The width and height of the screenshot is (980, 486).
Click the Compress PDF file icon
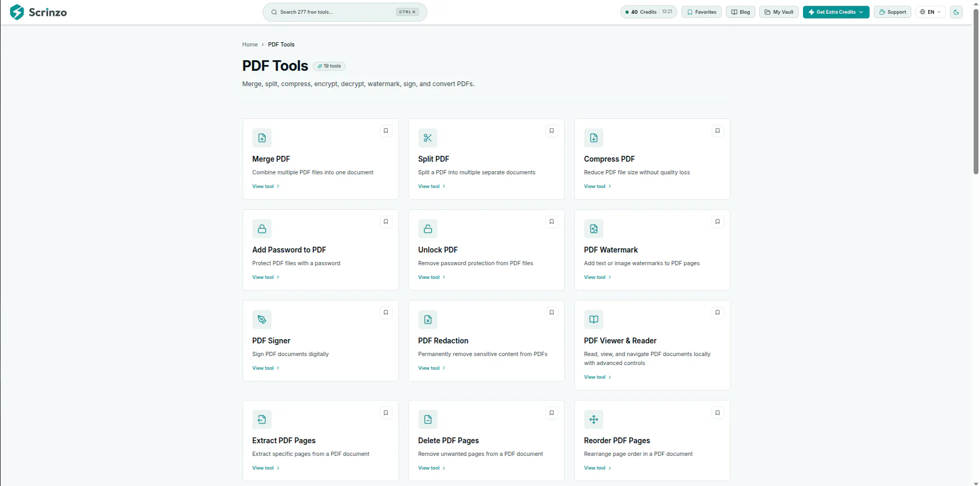[x=593, y=138]
